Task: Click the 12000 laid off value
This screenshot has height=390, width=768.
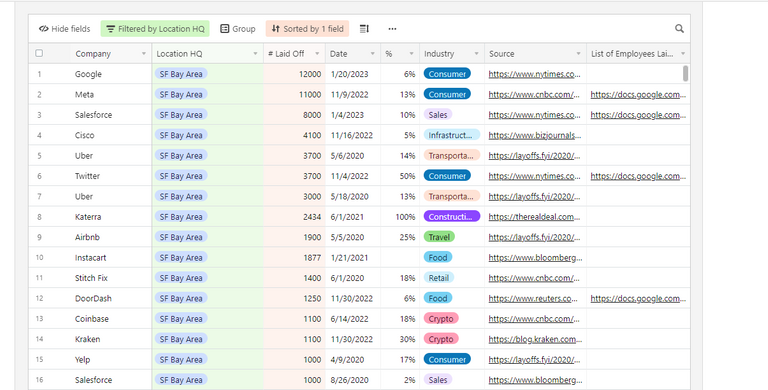Action: click(310, 74)
